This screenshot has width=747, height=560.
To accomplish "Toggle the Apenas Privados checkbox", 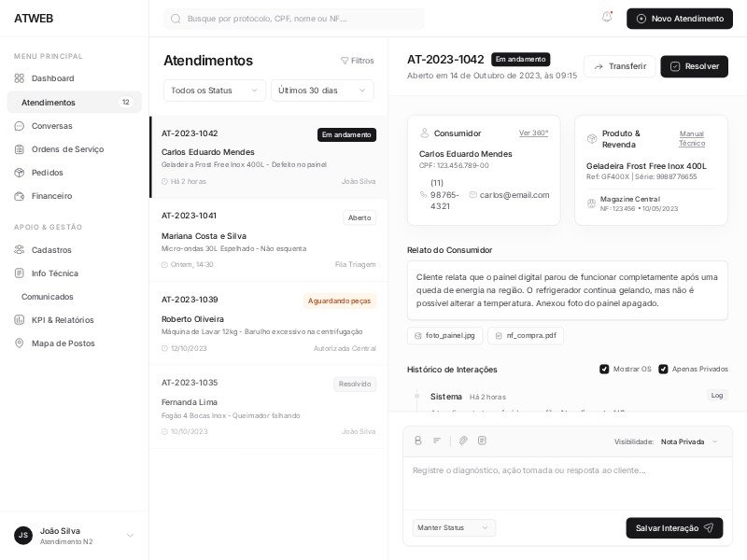I will pyautogui.click(x=663, y=370).
